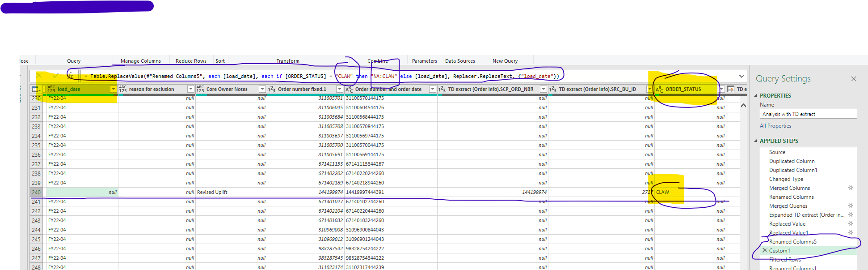Screen dimensions: 868x270
Task: Select row number 240 header
Action: 36,193
